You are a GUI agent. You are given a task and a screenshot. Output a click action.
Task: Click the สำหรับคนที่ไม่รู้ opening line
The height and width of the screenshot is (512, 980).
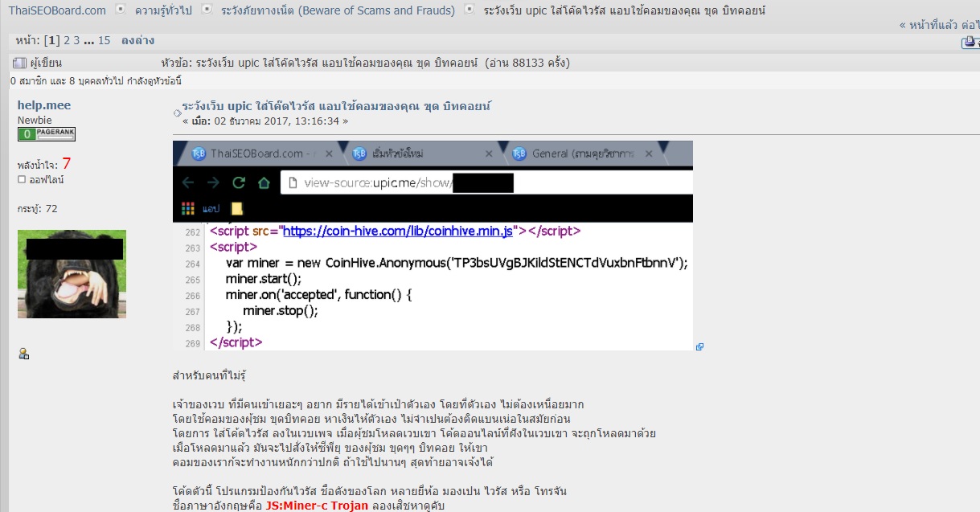click(209, 375)
